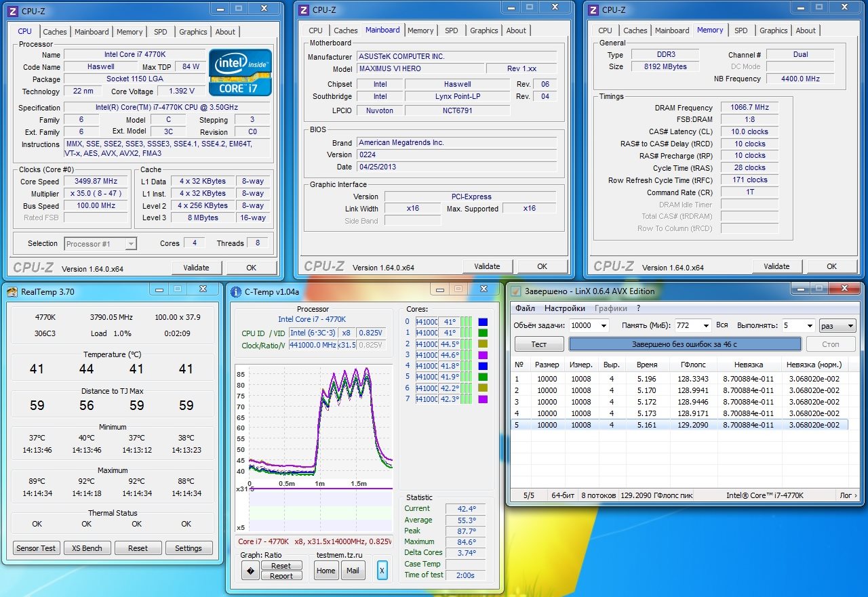Click the blue color swatch for core 0
This screenshot has width=868, height=597.
tap(483, 322)
